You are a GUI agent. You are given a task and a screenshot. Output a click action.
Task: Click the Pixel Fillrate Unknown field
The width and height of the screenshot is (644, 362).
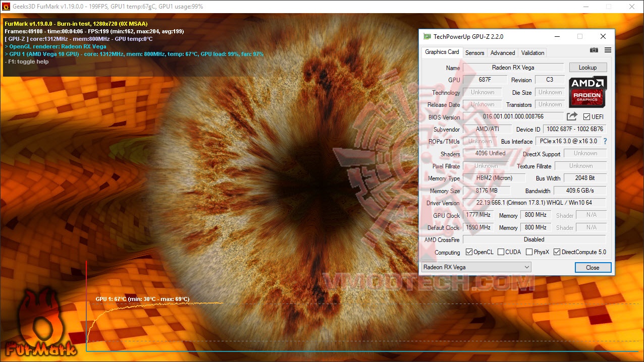(x=487, y=166)
